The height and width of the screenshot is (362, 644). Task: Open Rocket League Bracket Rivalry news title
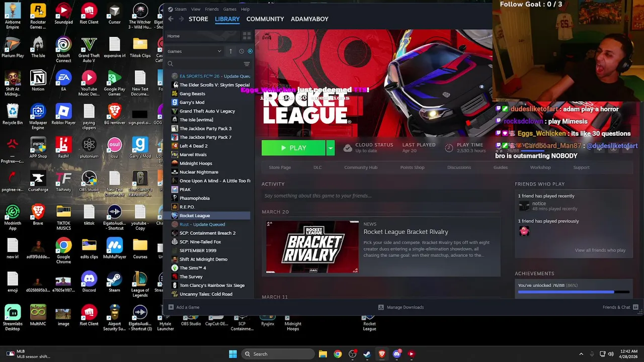tap(406, 232)
